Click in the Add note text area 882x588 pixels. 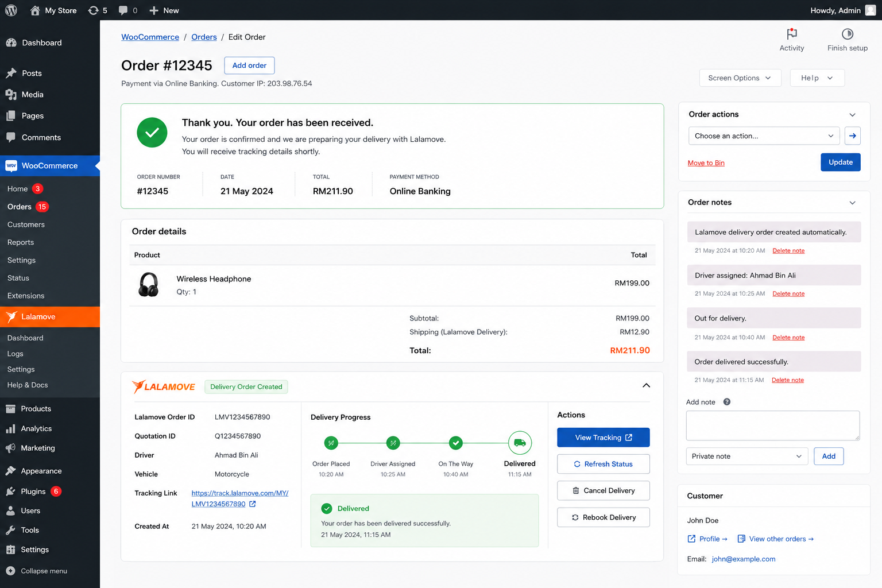tap(773, 425)
